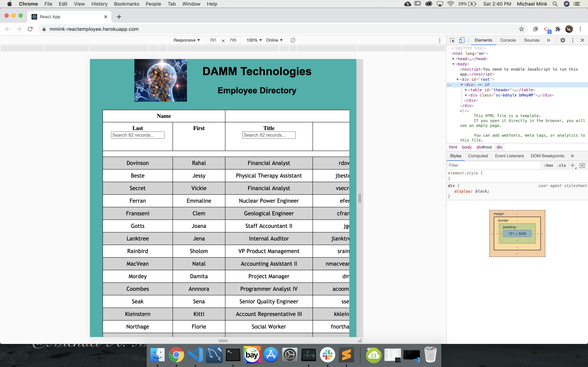Toggle the computed styles sidebar icon
The image size is (588, 367).
pos(582,165)
